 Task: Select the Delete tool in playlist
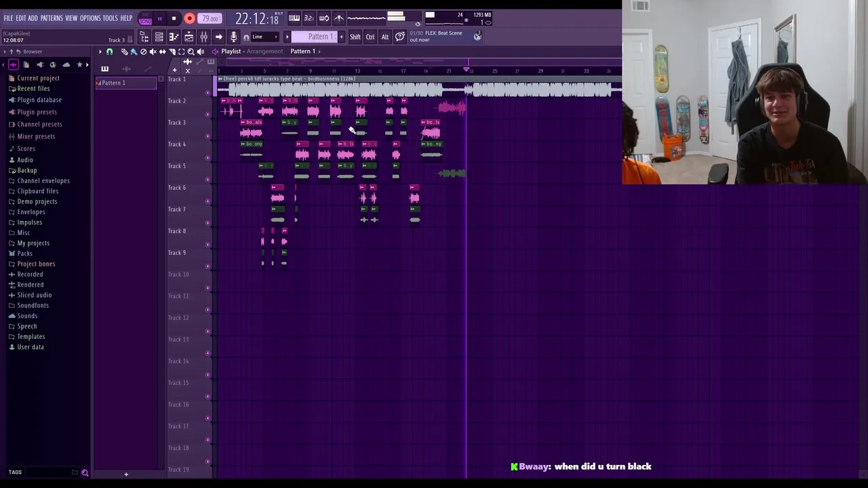tap(143, 52)
